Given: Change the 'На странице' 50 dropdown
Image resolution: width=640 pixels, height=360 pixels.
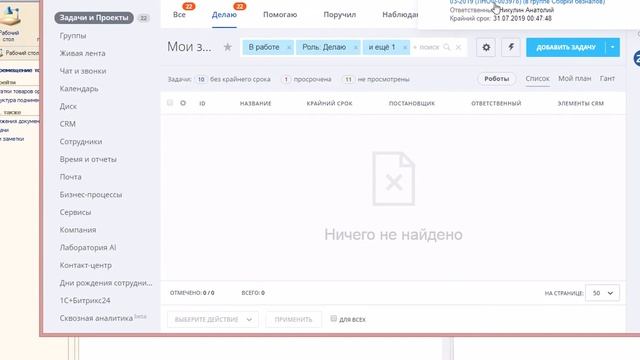Looking at the screenshot, I should point(602,293).
